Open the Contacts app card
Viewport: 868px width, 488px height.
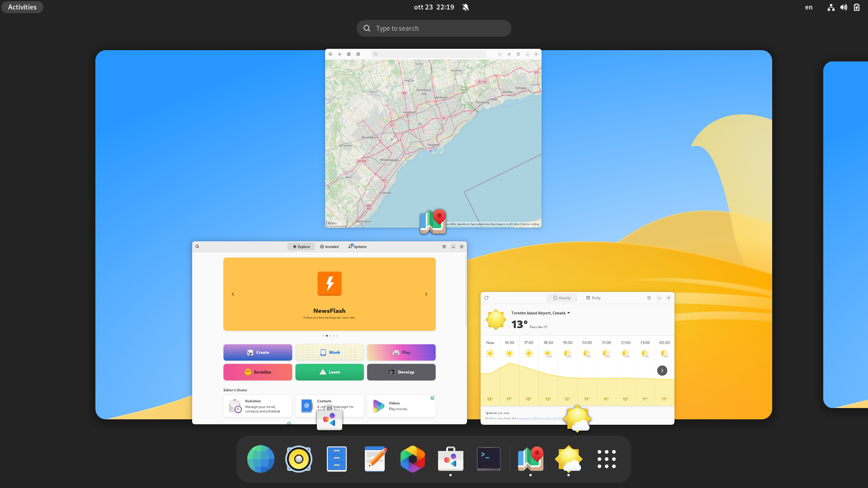tap(330, 406)
